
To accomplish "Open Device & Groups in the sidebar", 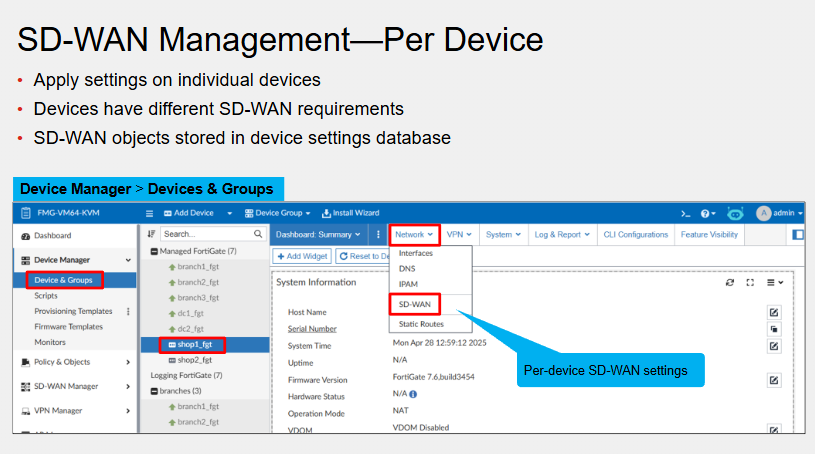I will coord(63,280).
